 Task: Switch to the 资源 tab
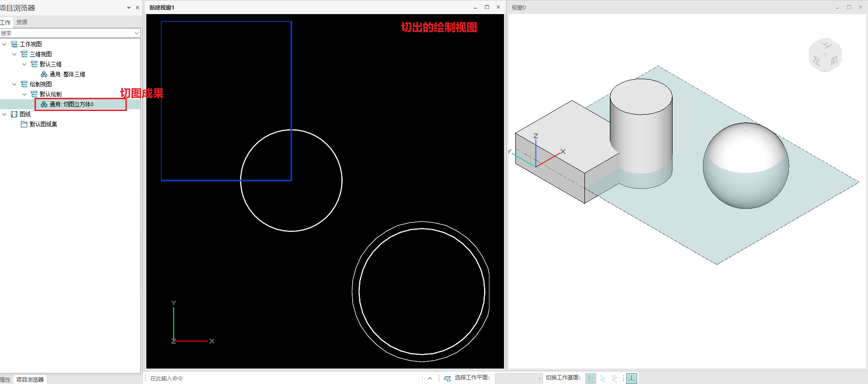click(22, 22)
